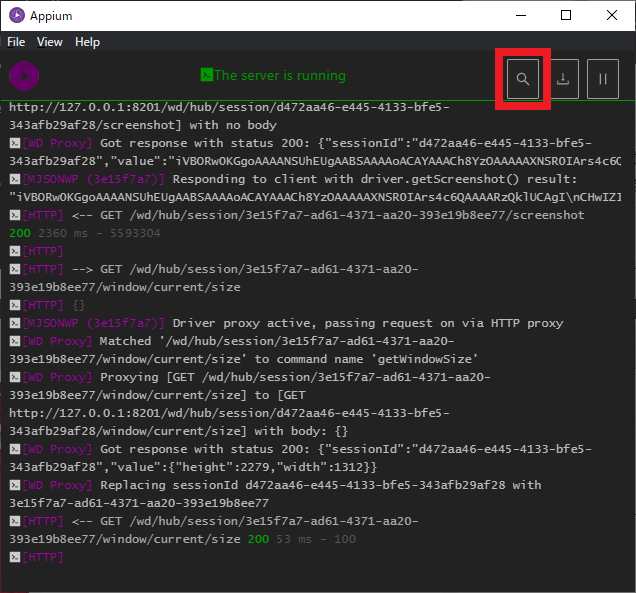Click icon before 'Replacing sessionId' line
The width and height of the screenshot is (636, 593).
[15, 485]
